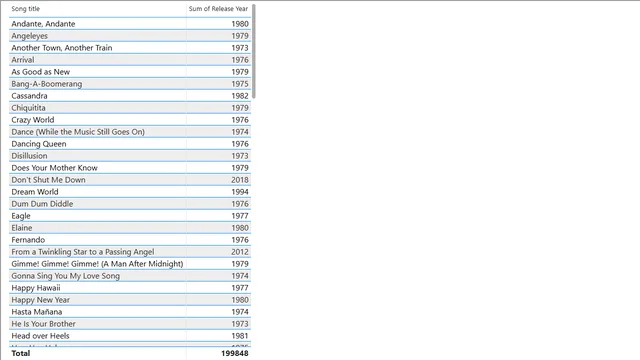Select the Andante, Andante row
This screenshot has height=360, width=640.
[x=130, y=24]
